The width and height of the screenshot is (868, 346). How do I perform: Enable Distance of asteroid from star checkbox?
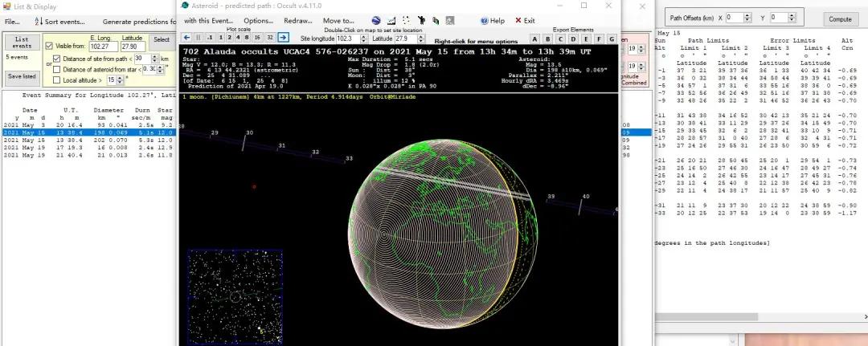point(56,69)
